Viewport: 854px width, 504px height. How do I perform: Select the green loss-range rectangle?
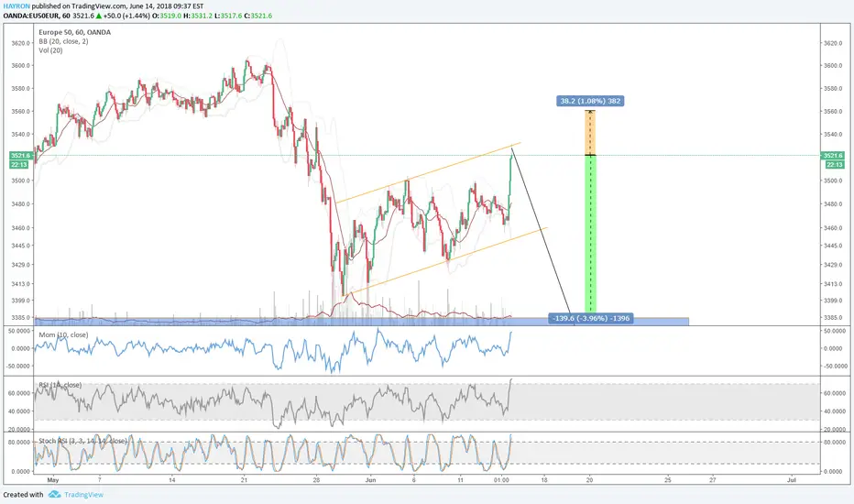[x=590, y=235]
